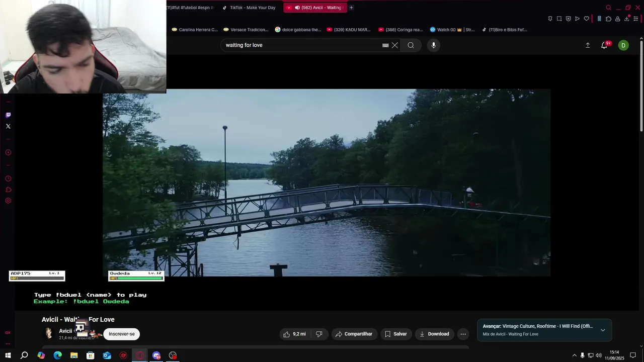Open the volume speaker tray icon
The width and height of the screenshot is (644, 362).
tap(599, 355)
